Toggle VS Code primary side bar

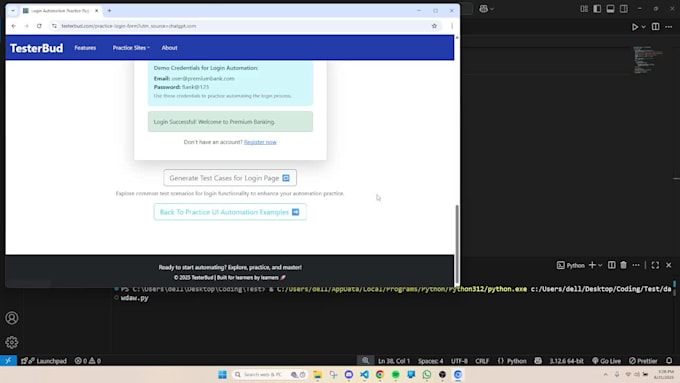(597, 9)
